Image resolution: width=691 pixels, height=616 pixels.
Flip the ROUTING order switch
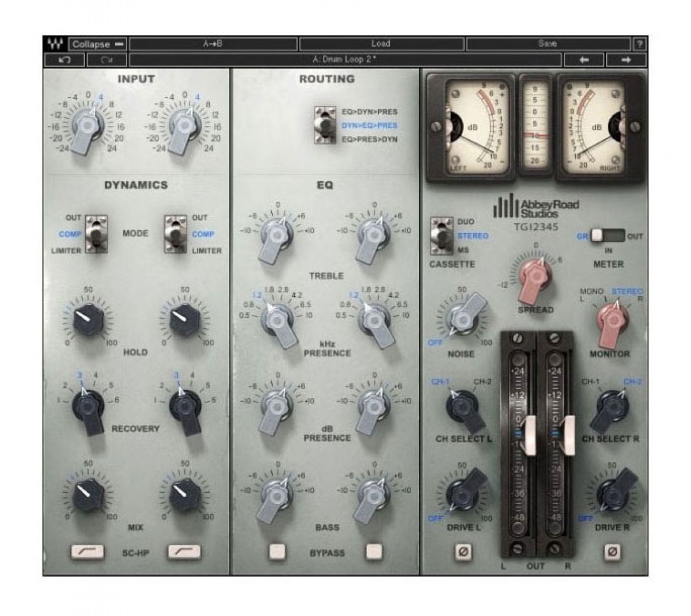click(325, 125)
